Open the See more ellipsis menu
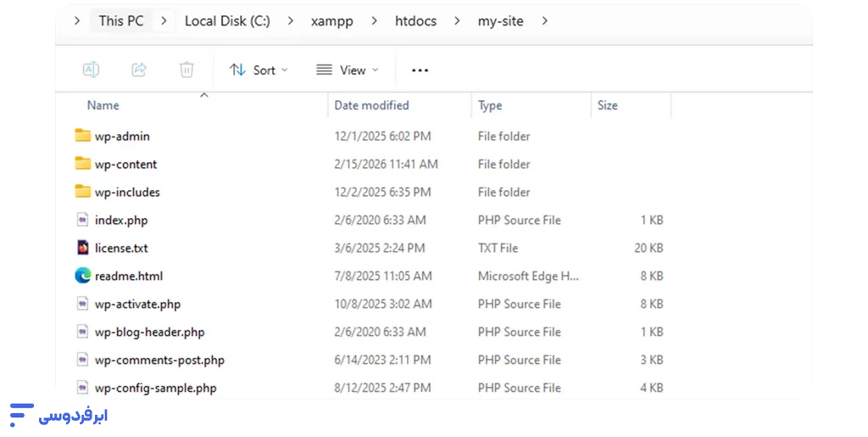This screenshot has height=437, width=868. pyautogui.click(x=420, y=70)
